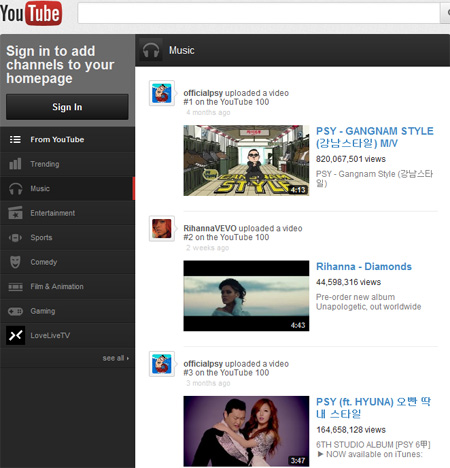
Task: Open Rihanna - Diamonds title link
Action: click(364, 267)
